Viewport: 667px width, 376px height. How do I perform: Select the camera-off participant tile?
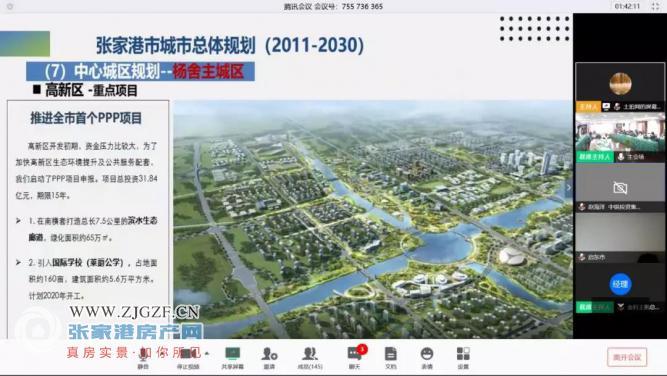click(x=620, y=188)
